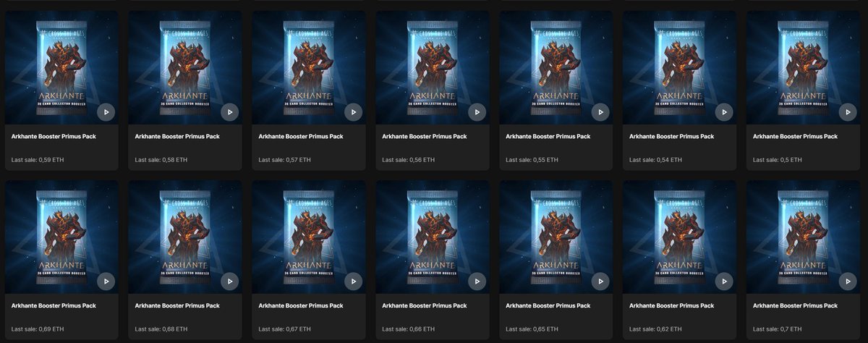The height and width of the screenshot is (343, 868).
Task: Play the pack video with last sale 0,55 ETH
Action: (600, 112)
